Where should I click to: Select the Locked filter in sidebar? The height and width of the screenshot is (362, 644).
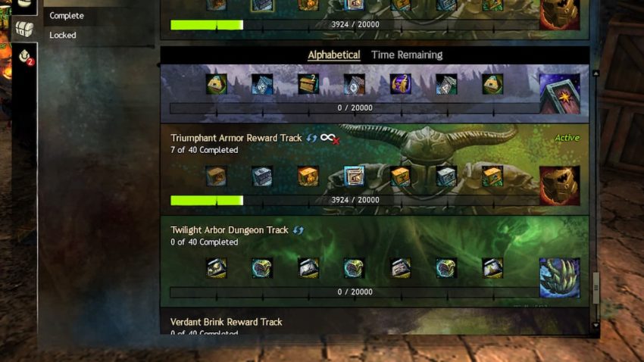(62, 36)
